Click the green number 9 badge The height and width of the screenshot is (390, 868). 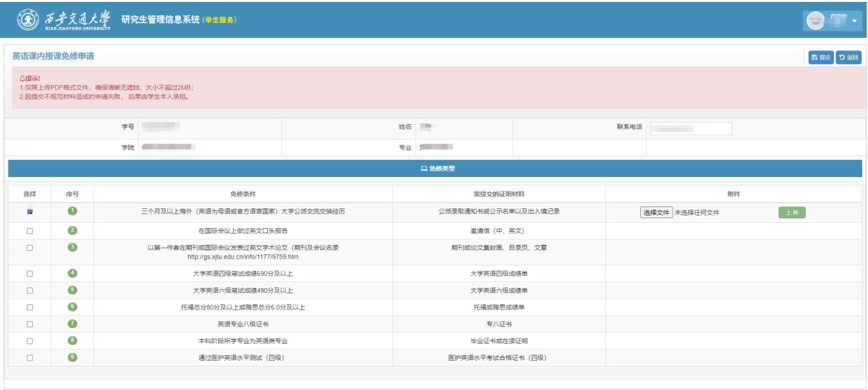(x=72, y=357)
